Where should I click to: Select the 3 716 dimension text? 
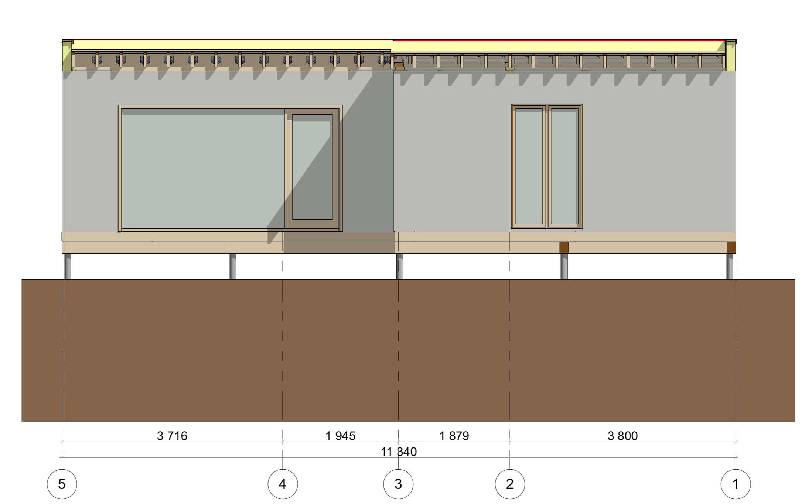coord(172,436)
